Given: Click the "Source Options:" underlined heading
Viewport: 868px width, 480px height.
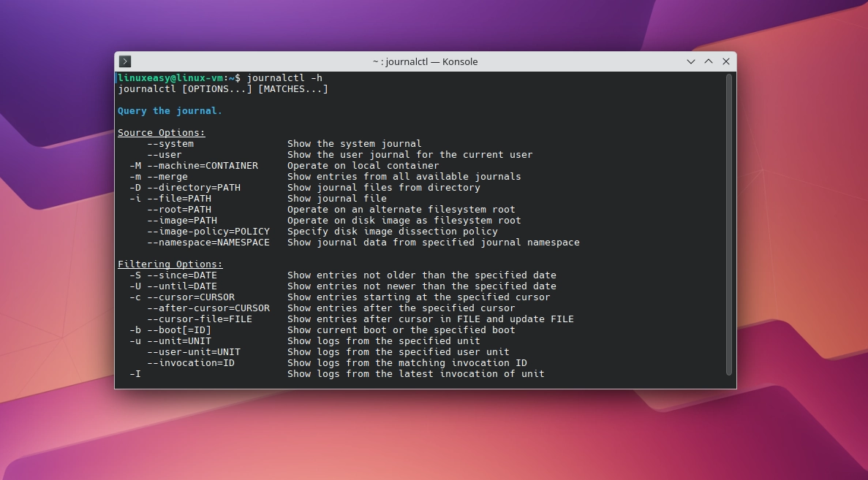Looking at the screenshot, I should point(162,133).
